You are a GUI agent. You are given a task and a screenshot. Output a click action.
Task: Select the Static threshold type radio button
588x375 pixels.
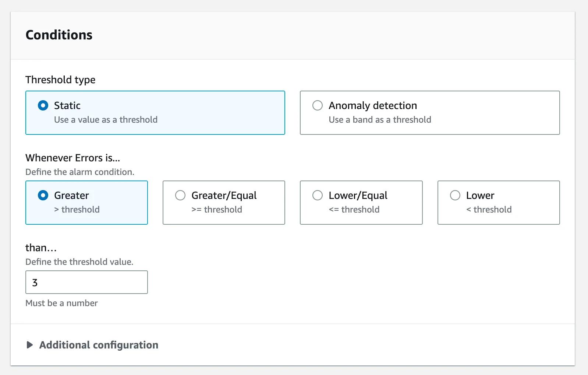[43, 106]
